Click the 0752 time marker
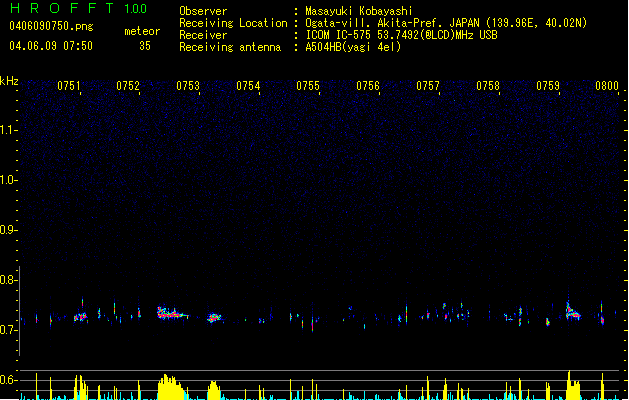 (128, 86)
